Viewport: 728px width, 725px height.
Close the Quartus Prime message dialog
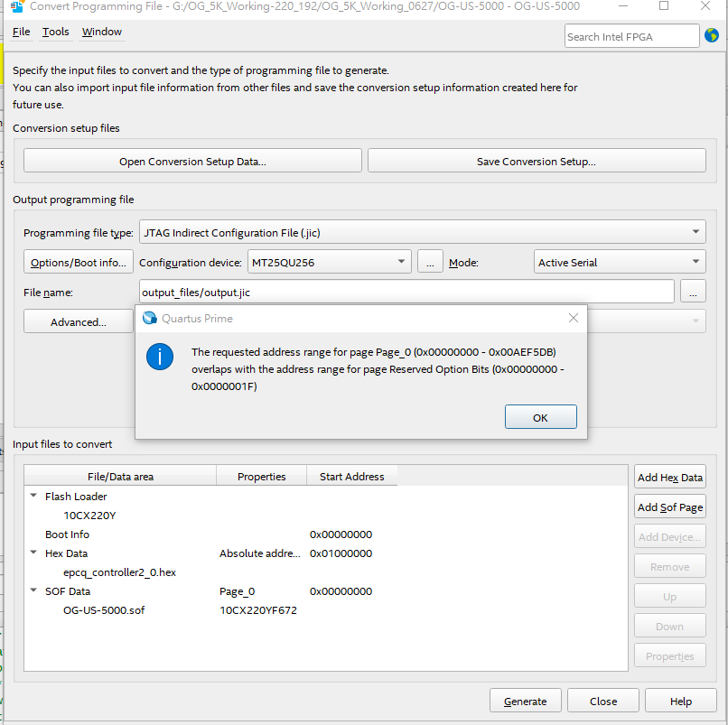(574, 318)
